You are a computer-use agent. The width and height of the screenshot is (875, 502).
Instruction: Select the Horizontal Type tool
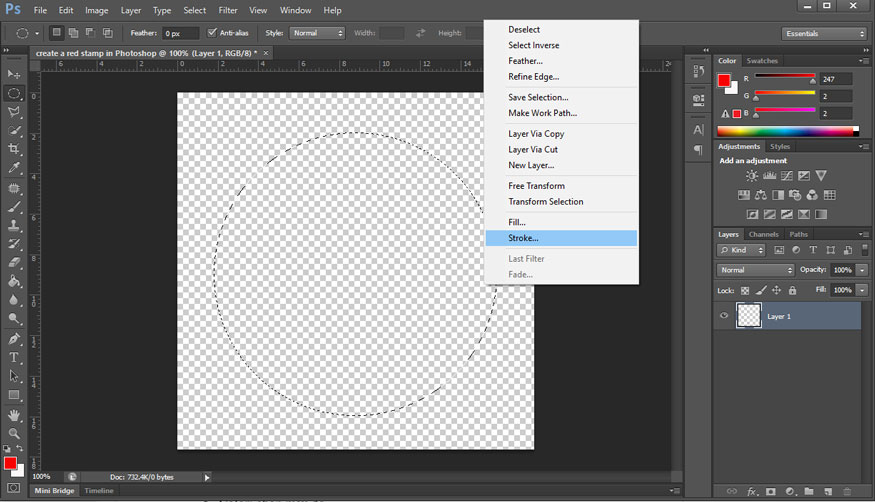coord(14,357)
